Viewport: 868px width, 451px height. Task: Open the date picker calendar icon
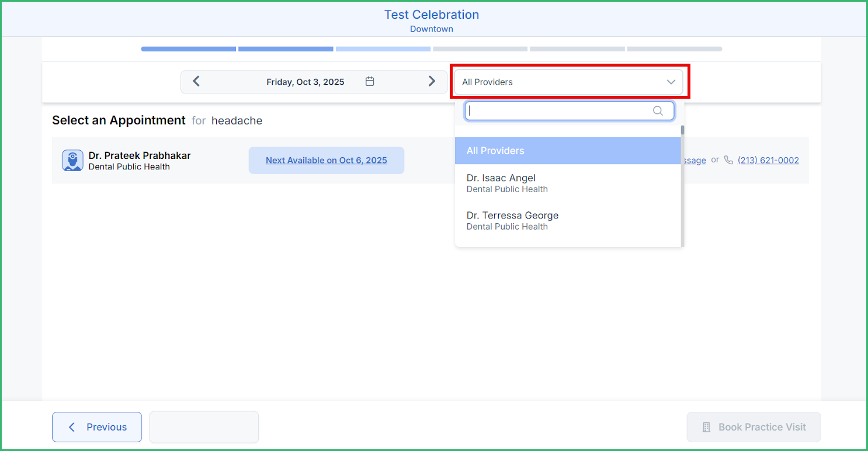(x=370, y=82)
